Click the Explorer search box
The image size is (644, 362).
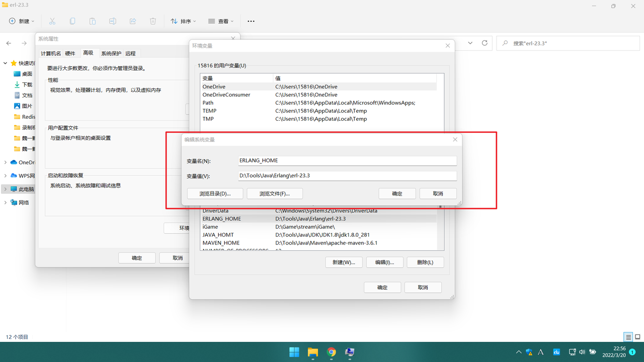(567, 43)
